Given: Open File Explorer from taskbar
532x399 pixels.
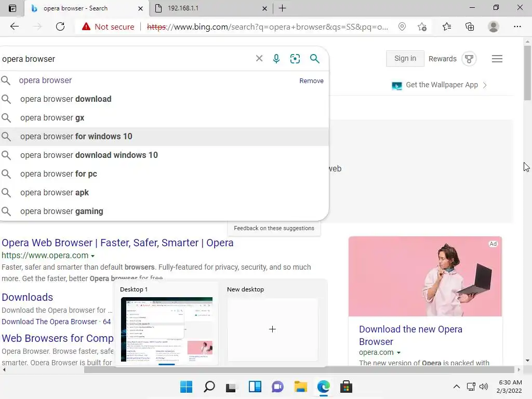Looking at the screenshot, I should [x=301, y=387].
